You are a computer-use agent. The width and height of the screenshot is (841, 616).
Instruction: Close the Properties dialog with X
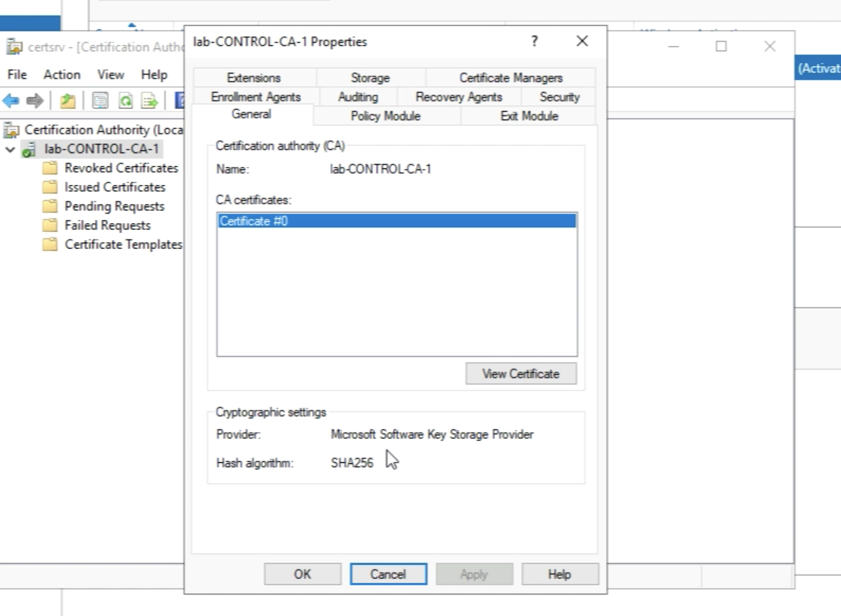coord(582,41)
